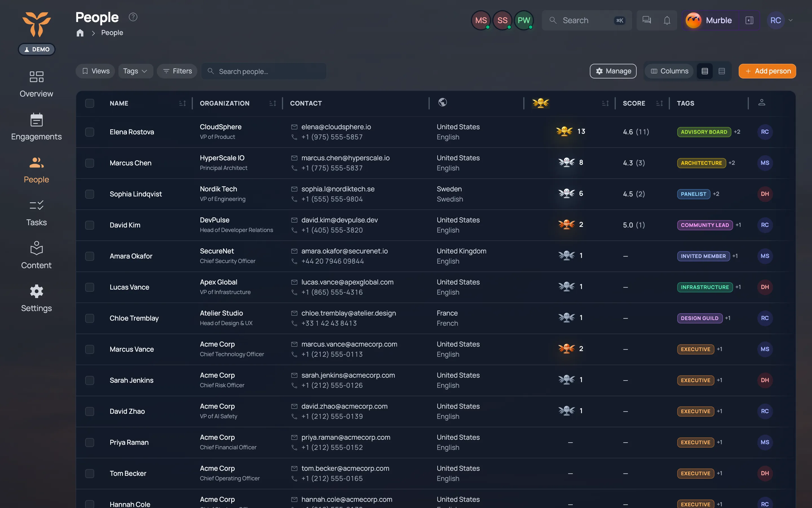Click the PW presence avatar in header
The height and width of the screenshot is (508, 812).
coord(524,20)
